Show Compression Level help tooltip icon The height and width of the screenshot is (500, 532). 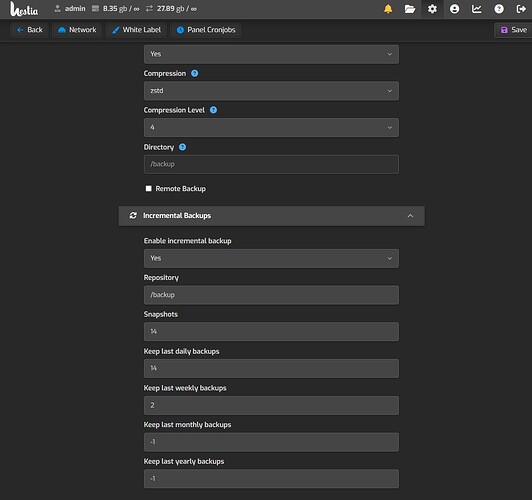click(x=213, y=110)
